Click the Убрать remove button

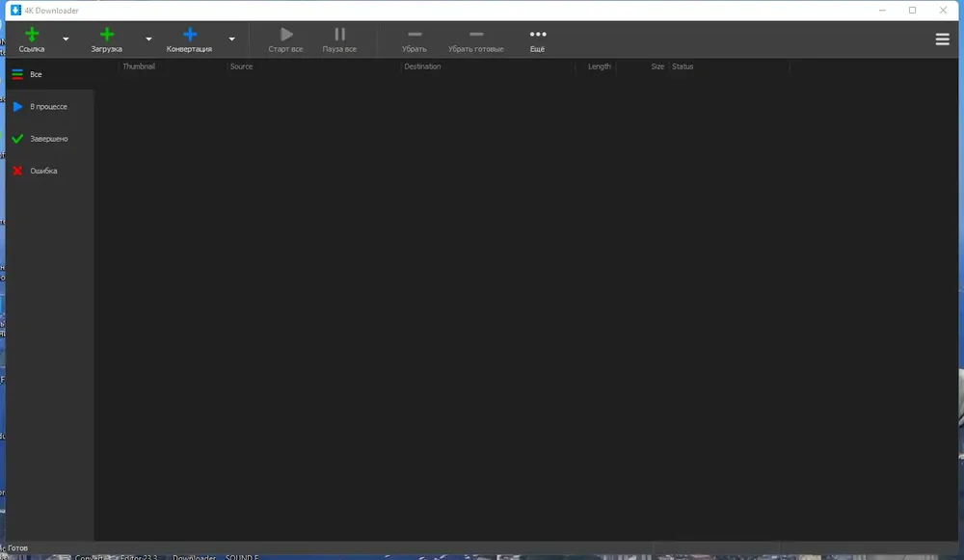(x=415, y=40)
